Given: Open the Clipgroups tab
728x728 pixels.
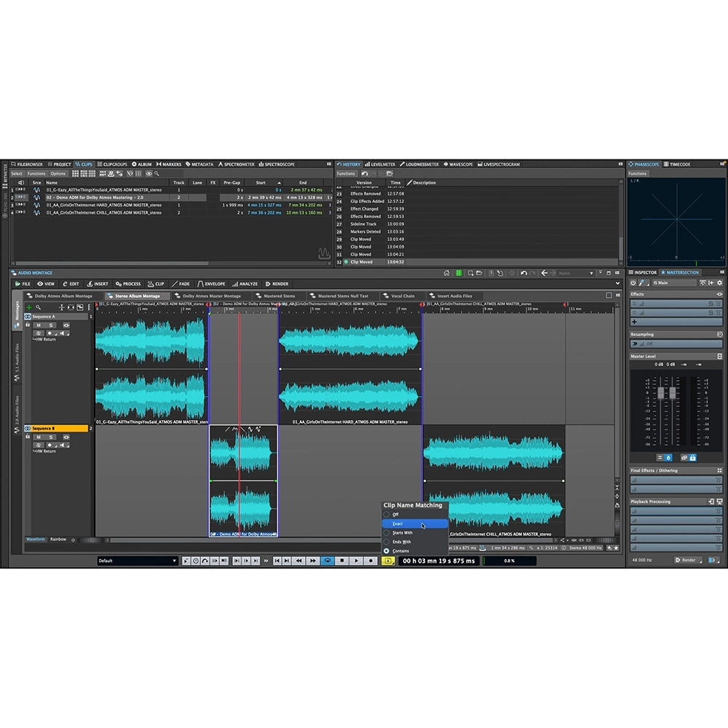Looking at the screenshot, I should (113, 163).
